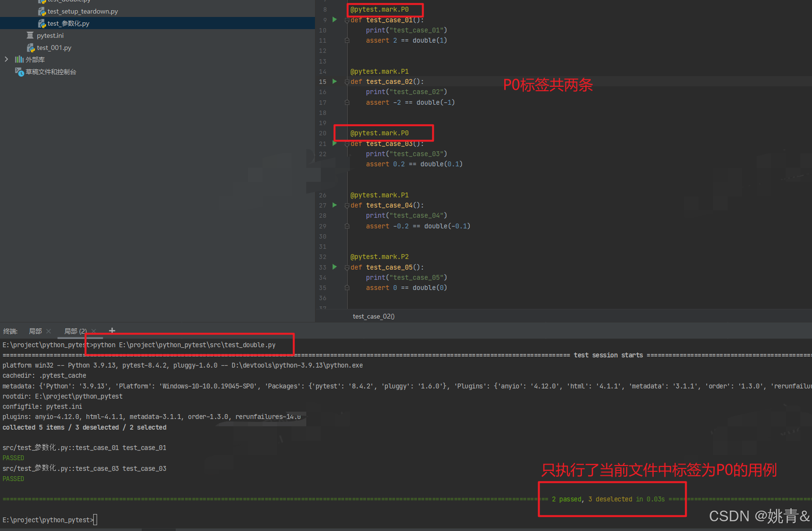Click the @pytest.mark.P1 decorator above test_case_02
This screenshot has width=812, height=531.
[380, 71]
